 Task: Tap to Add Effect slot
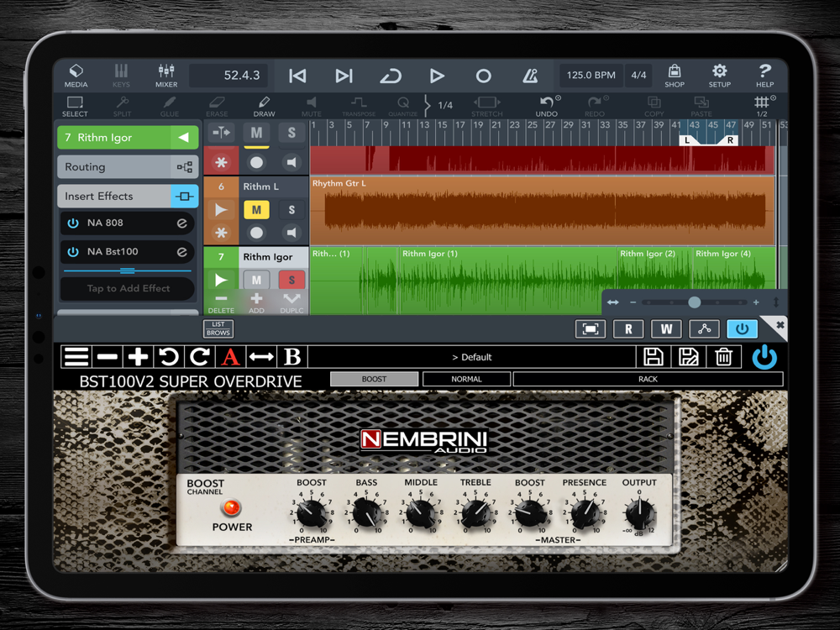(128, 288)
